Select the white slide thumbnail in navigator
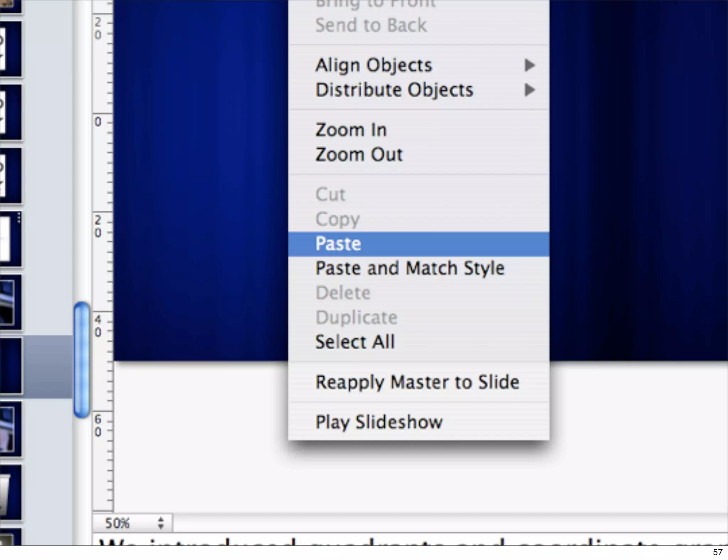The width and height of the screenshot is (728, 560). (x=10, y=239)
